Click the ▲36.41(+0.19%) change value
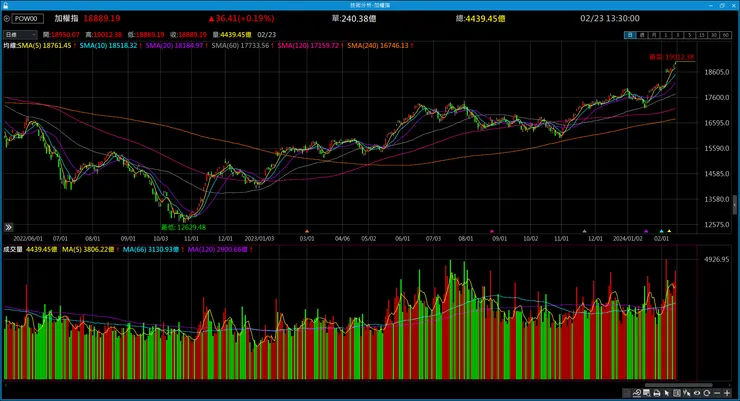Image resolution: width=740 pixels, height=401 pixels. (x=241, y=18)
